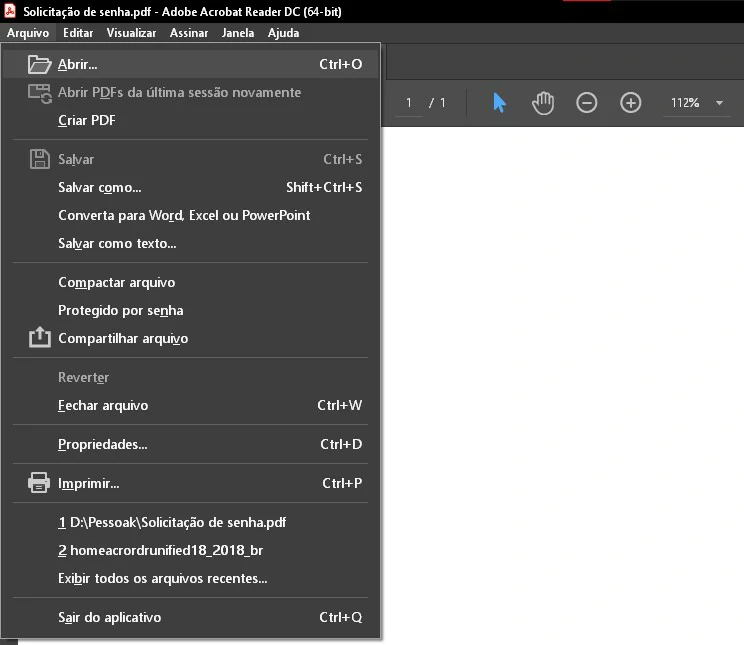This screenshot has width=744, height=645.
Task: Choose Protegido por senha
Action: tap(190, 310)
